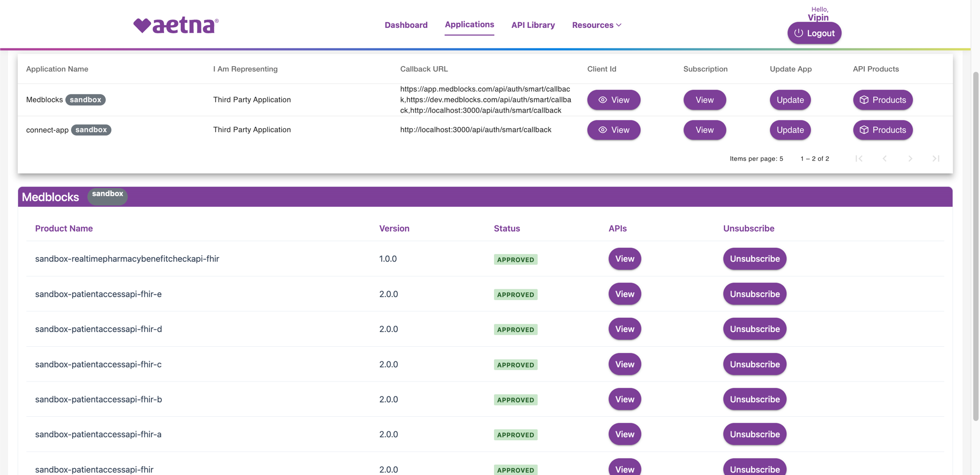View APIs for sandbox-patientaccessapi-fhir-d

pyautogui.click(x=624, y=329)
